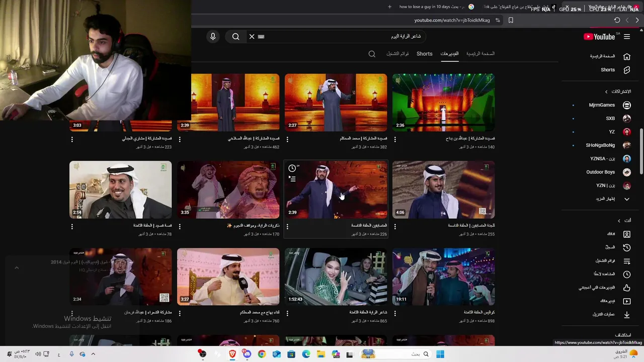Open a new browser tab with plus
This screenshot has width=644, height=362.
click(x=389, y=7)
